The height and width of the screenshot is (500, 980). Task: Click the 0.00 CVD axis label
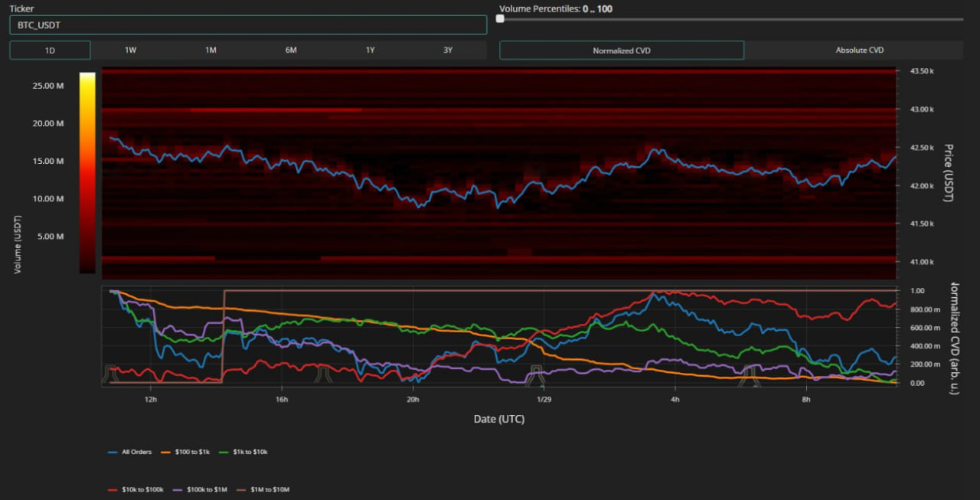coord(916,383)
